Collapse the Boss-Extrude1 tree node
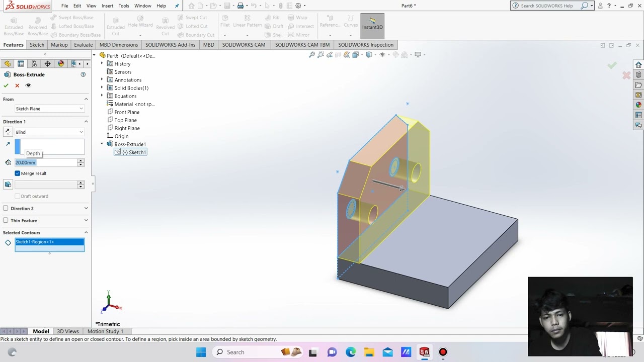644x362 pixels. (x=102, y=144)
